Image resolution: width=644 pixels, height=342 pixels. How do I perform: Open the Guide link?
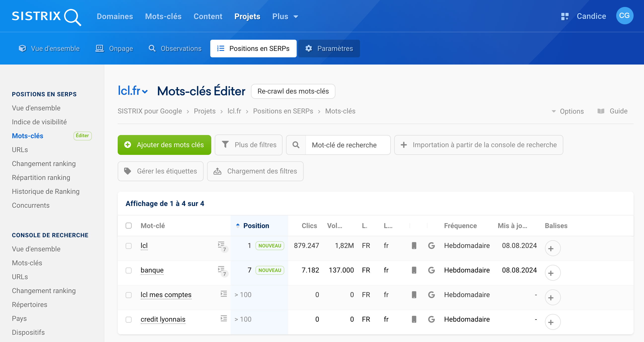click(x=612, y=111)
